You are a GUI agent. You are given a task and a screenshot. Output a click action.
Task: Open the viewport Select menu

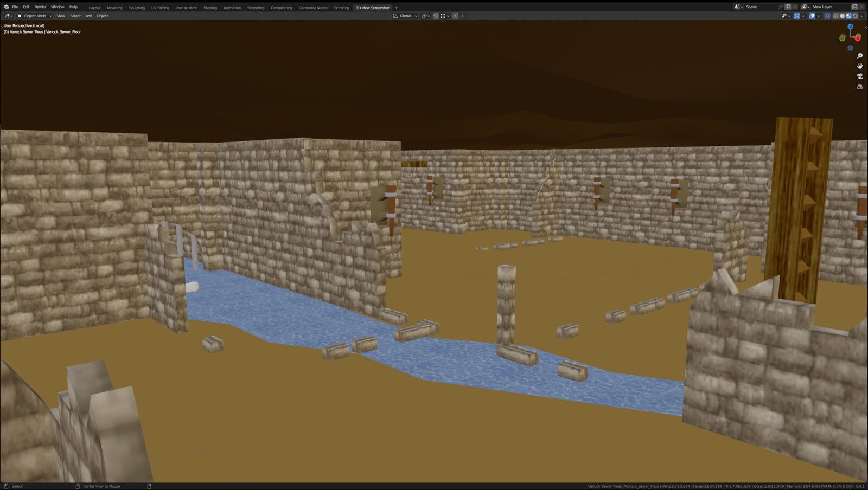point(75,16)
